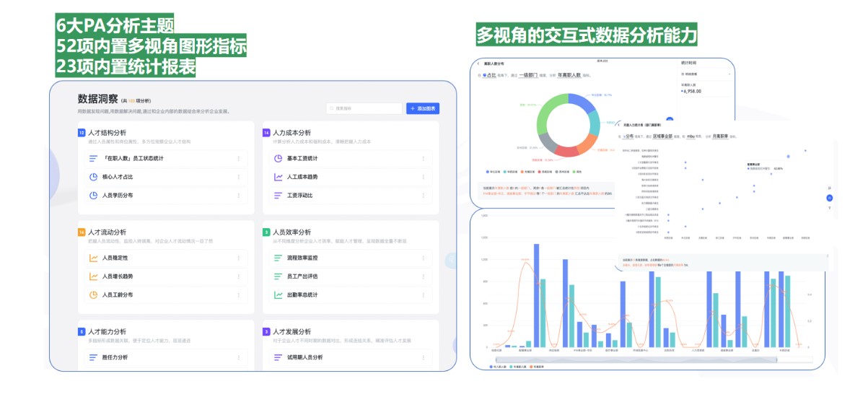The height and width of the screenshot is (397, 868).
Task: Click the 添加图表 button
Action: pos(422,108)
